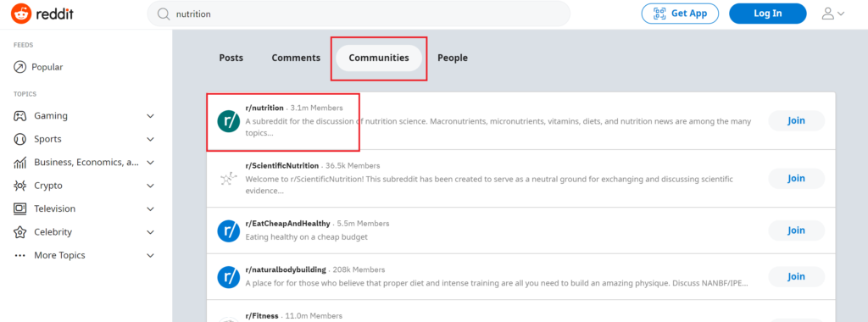
Task: Open the Popular feed
Action: click(38, 67)
